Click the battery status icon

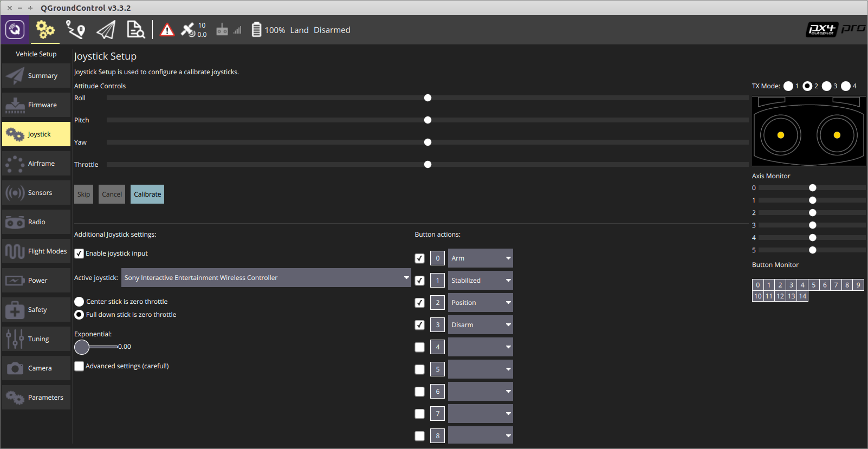(256, 30)
